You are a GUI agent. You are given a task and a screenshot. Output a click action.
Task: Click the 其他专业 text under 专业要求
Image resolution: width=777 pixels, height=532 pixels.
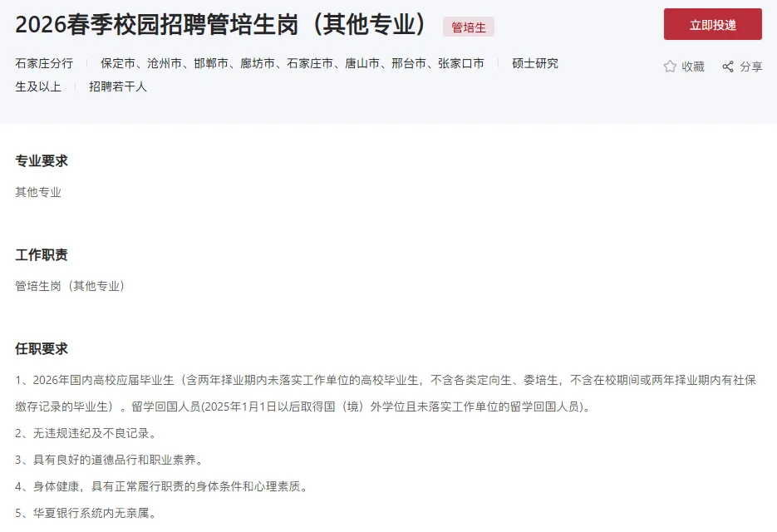[x=38, y=192]
